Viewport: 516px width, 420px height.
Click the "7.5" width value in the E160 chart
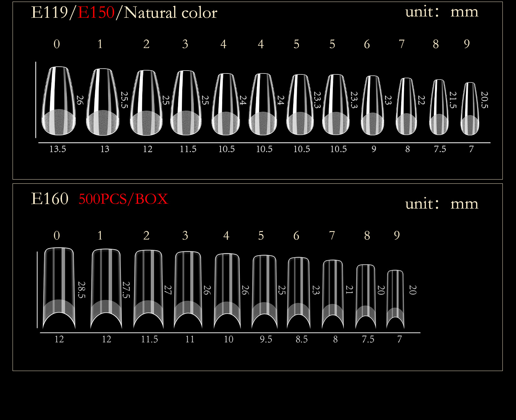tap(368, 339)
